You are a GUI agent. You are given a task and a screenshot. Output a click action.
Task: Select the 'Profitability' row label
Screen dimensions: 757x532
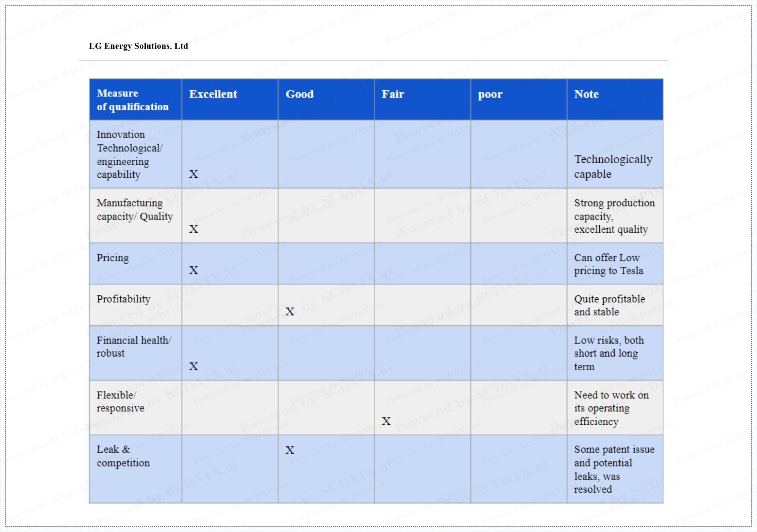[124, 299]
